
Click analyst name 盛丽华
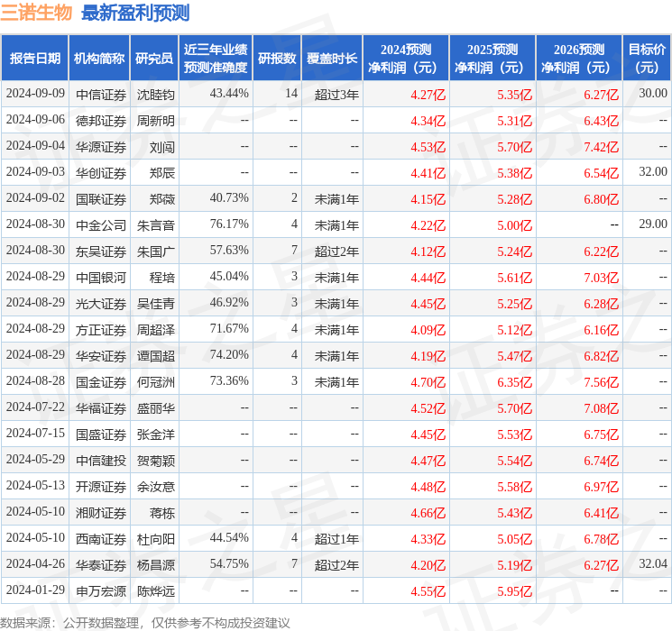point(155,408)
